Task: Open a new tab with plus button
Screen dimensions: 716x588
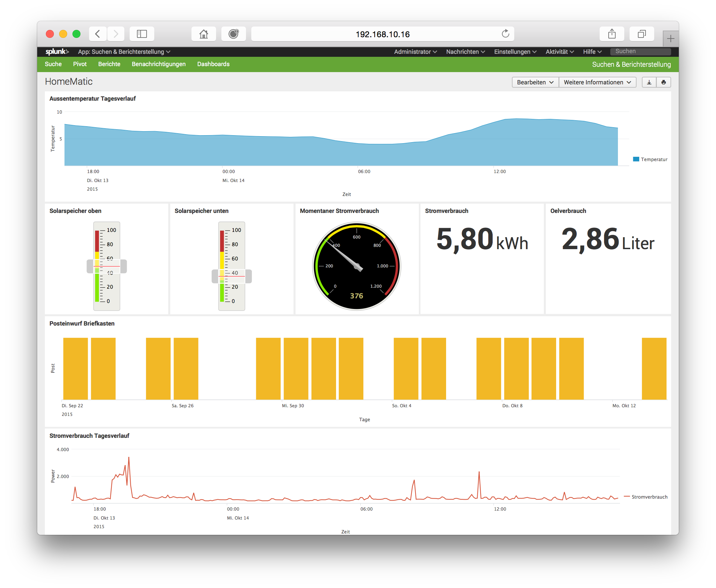Action: [670, 39]
